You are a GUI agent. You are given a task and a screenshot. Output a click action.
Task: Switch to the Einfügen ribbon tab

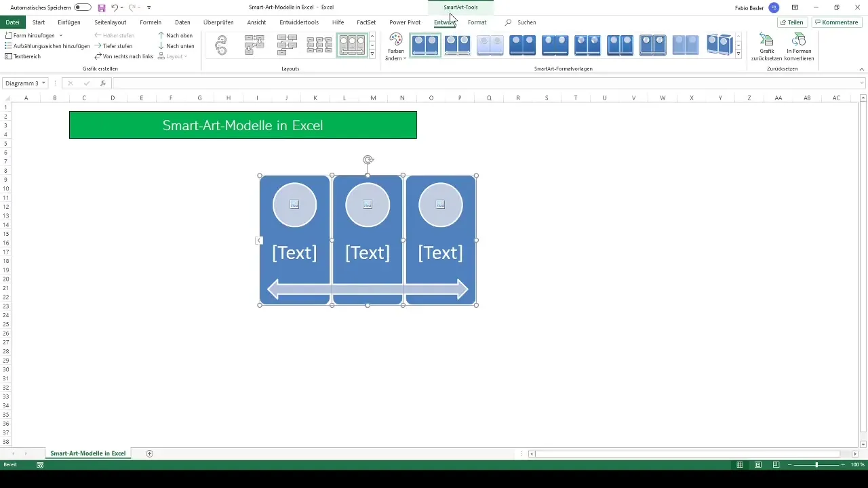tap(69, 22)
